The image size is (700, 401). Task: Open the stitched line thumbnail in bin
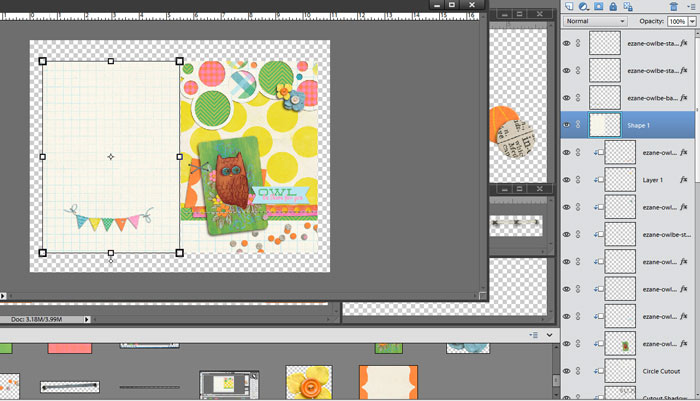(x=70, y=386)
